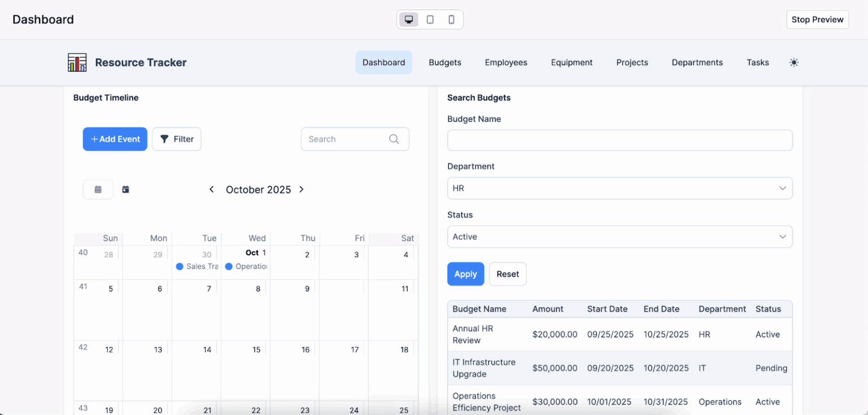Focus the Budget Name input field
Image resolution: width=868 pixels, height=415 pixels.
(619, 140)
